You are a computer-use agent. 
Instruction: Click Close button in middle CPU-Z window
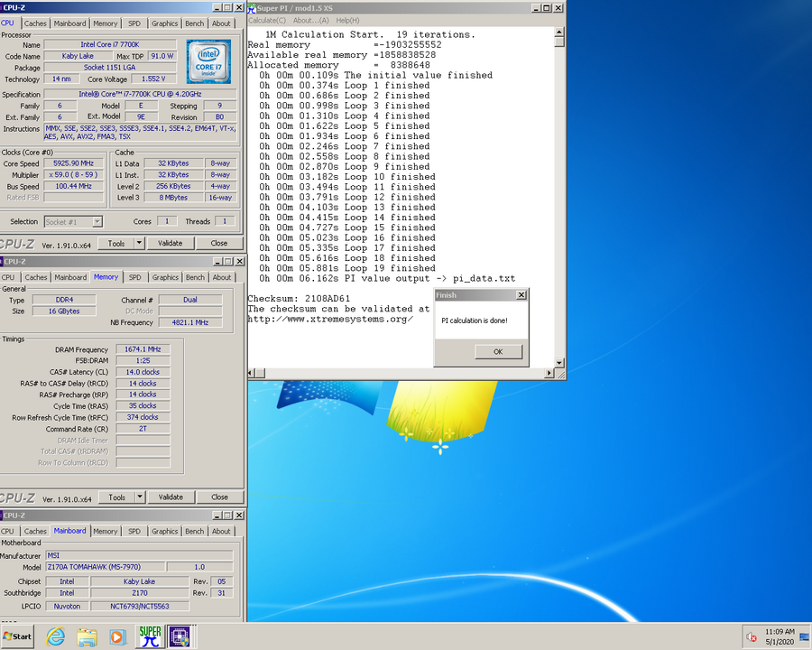tap(219, 497)
